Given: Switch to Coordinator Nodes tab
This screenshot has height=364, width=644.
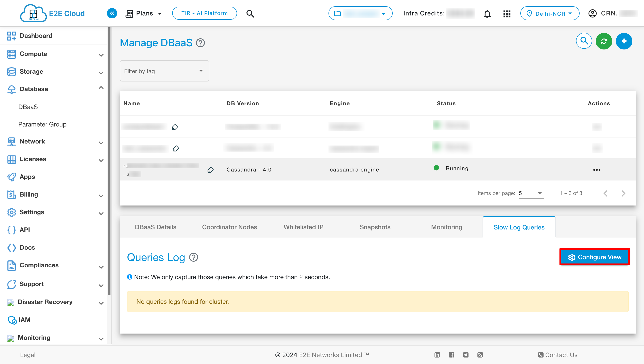Looking at the screenshot, I should pyautogui.click(x=229, y=227).
